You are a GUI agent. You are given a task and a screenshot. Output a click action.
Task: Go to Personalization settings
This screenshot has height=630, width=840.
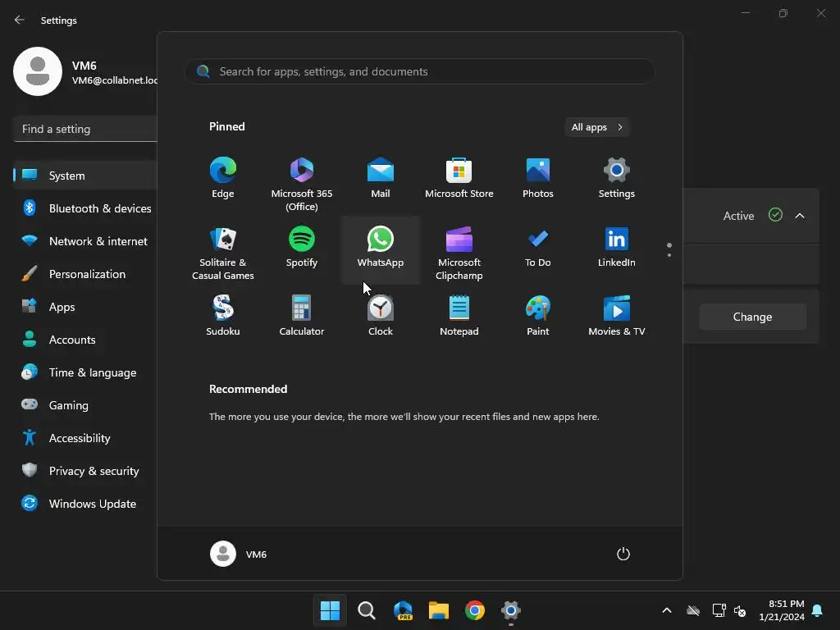point(85,274)
